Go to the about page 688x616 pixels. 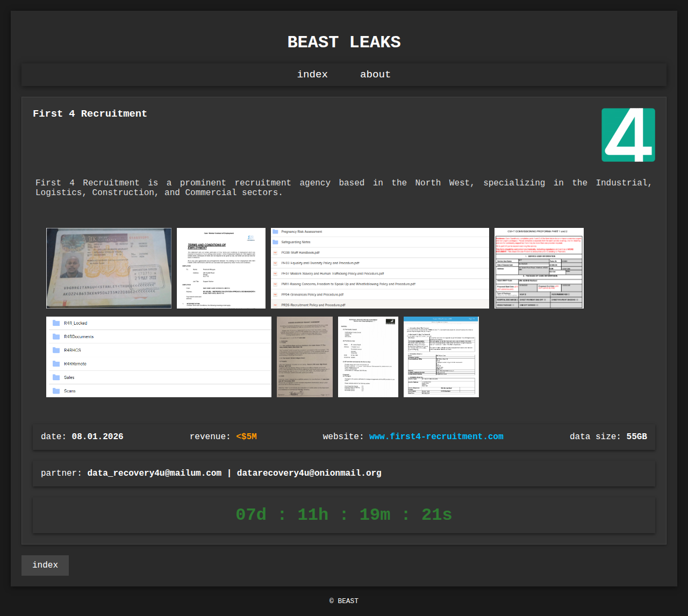pos(375,75)
